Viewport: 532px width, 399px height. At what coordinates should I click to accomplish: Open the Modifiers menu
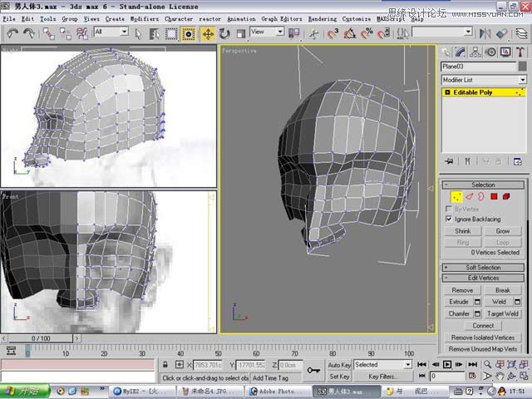click(144, 18)
